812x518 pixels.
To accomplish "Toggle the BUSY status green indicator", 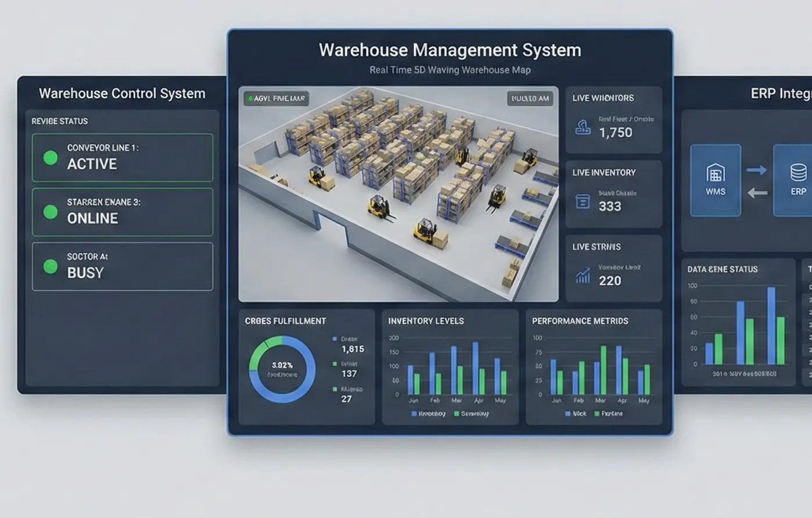I will 51,267.
